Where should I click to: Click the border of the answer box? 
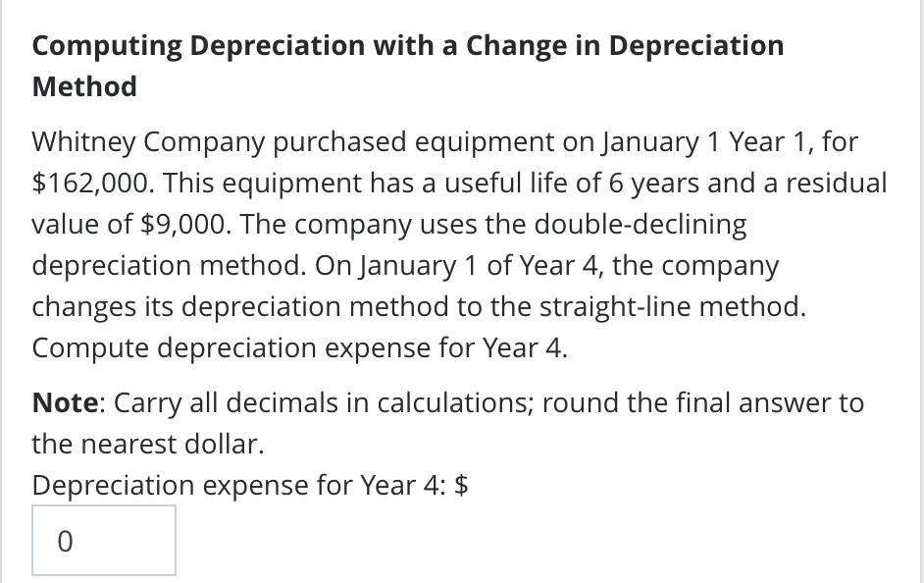coord(103,505)
